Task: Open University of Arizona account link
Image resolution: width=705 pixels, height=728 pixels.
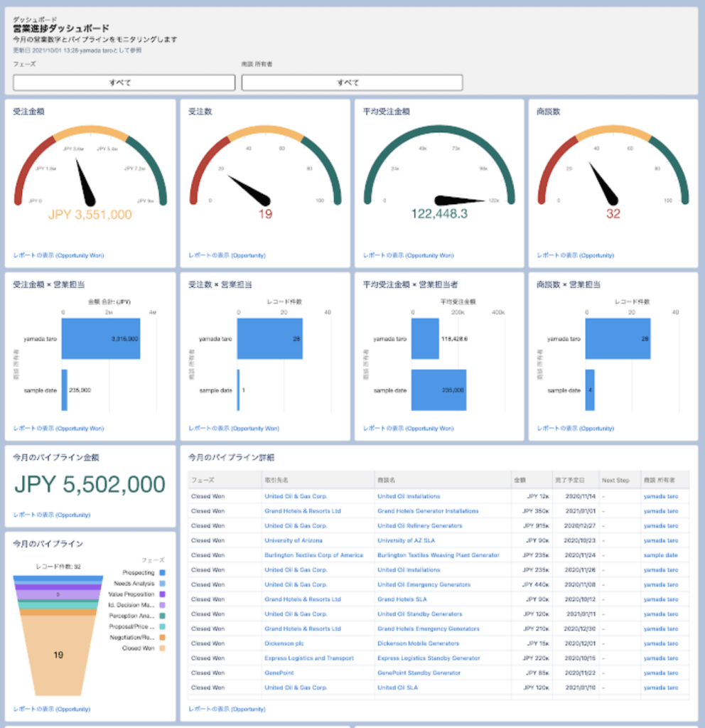Action: coord(293,540)
